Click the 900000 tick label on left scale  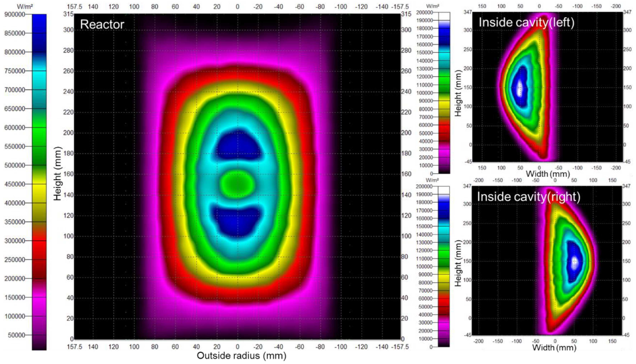pos(15,15)
